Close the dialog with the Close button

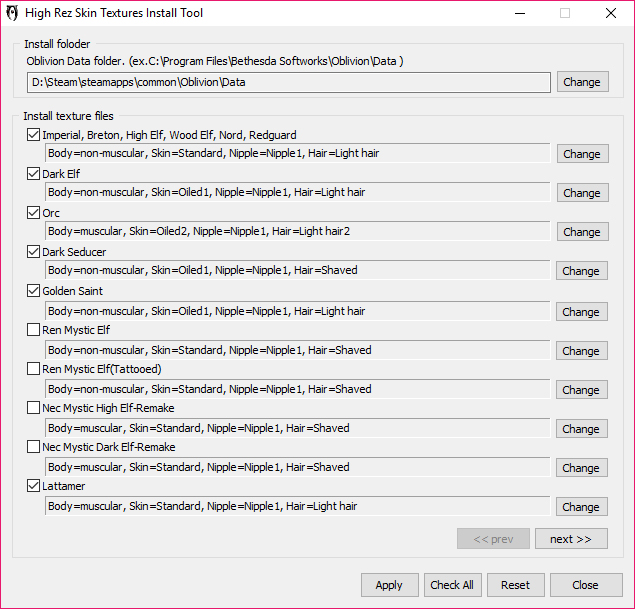pyautogui.click(x=585, y=585)
